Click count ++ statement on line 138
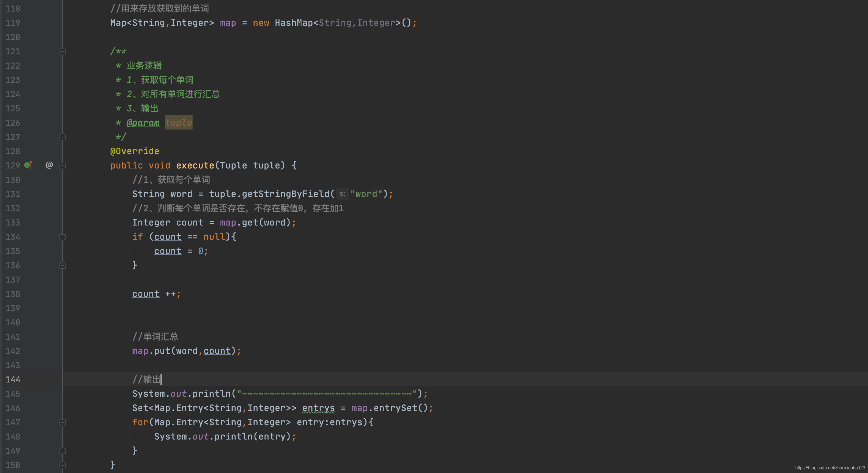The width and height of the screenshot is (868, 473). pyautogui.click(x=156, y=294)
